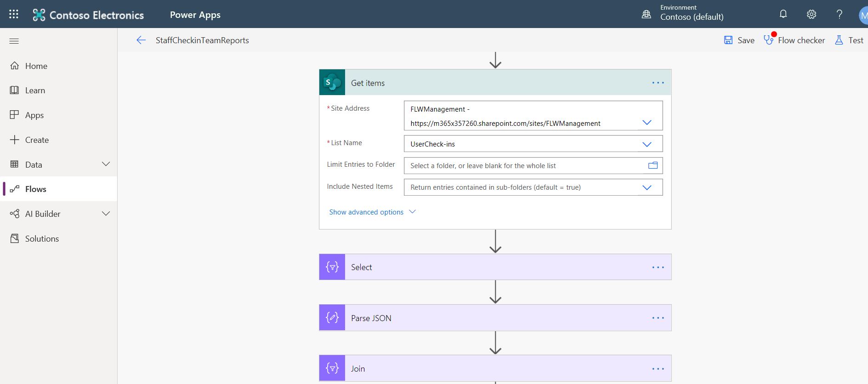Open the Get items ellipsis menu
The width and height of the screenshot is (868, 384).
(658, 83)
